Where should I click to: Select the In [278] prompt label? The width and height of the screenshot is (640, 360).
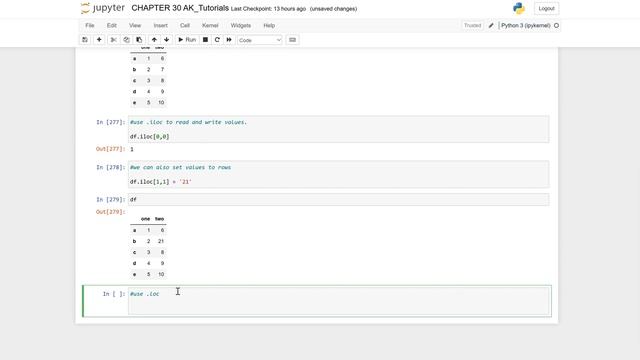pyautogui.click(x=110, y=167)
